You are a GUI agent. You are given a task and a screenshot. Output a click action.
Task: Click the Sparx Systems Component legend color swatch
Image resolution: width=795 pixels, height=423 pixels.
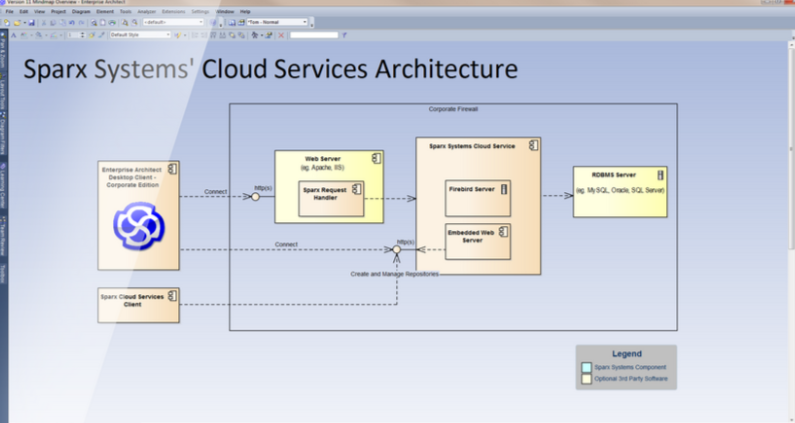tap(587, 367)
